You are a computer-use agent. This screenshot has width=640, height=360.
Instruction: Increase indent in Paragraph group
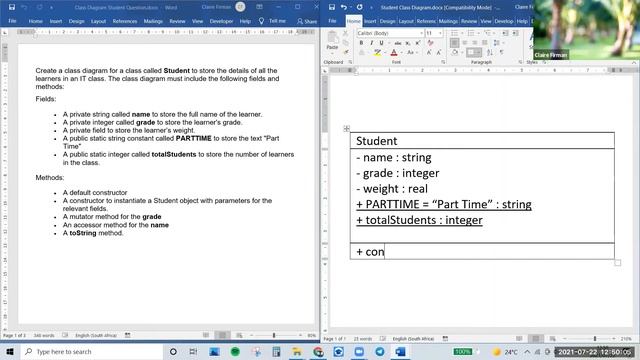tap(515, 33)
